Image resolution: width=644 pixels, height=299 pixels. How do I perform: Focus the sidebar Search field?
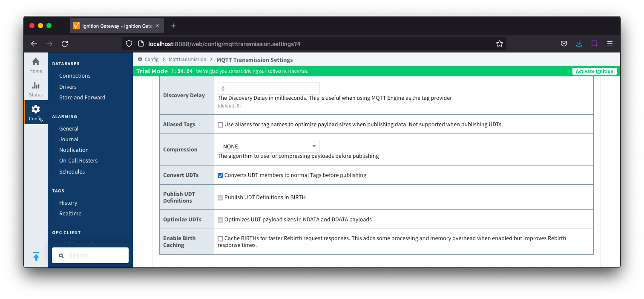[x=90, y=255]
